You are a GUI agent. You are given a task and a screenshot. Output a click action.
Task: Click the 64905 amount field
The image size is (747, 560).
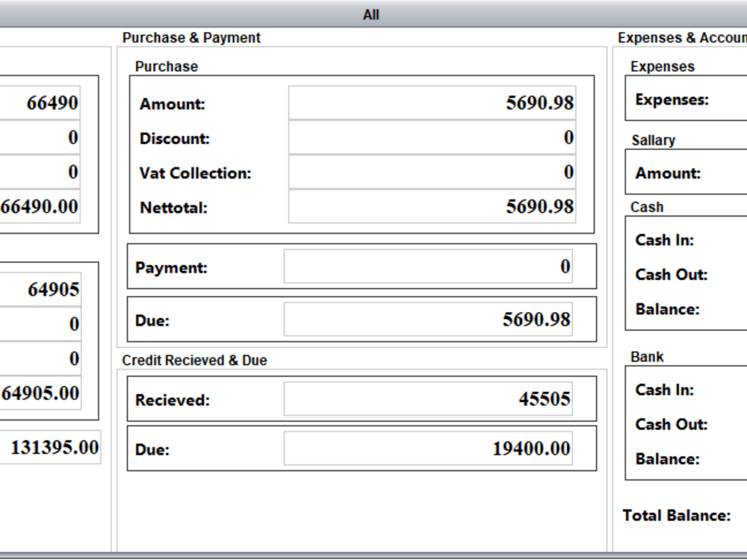click(40, 290)
